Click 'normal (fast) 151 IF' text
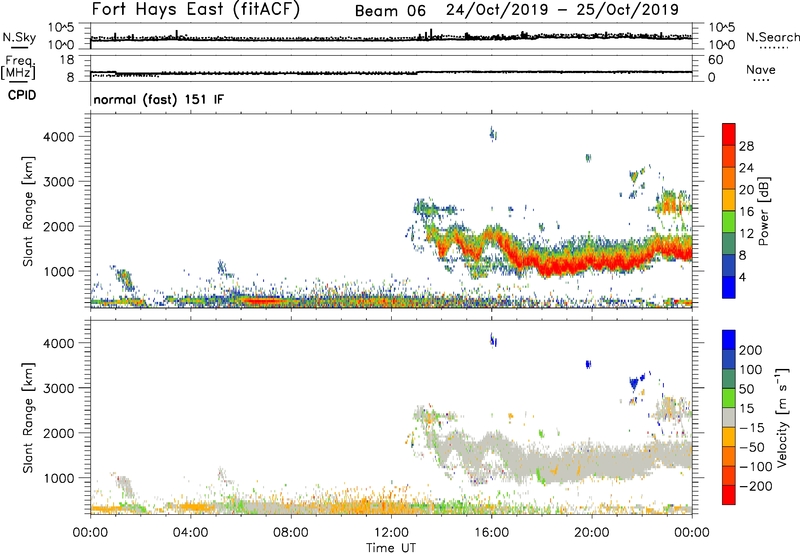The height and width of the screenshot is (554, 800). tap(159, 99)
